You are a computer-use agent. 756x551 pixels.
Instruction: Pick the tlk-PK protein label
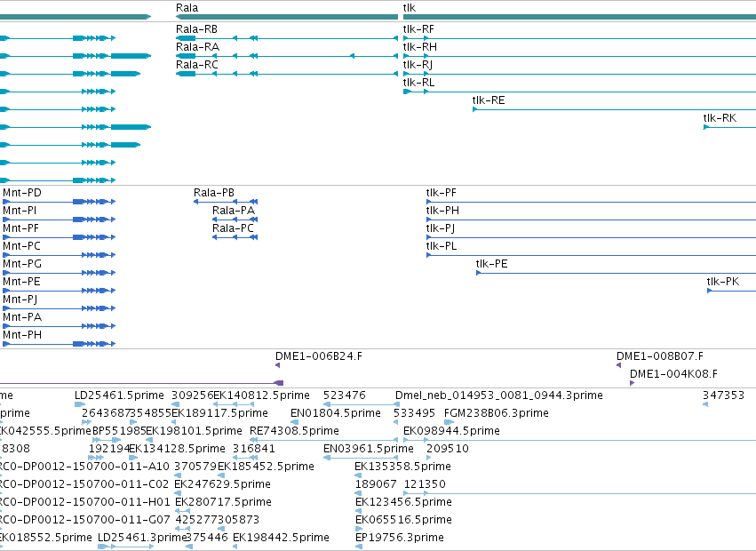(723, 283)
